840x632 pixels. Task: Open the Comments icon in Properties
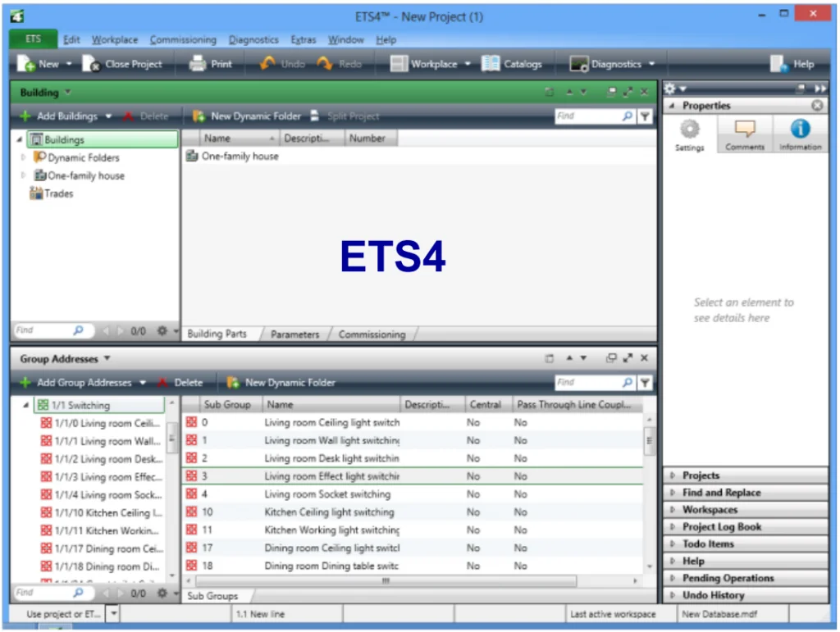click(745, 135)
